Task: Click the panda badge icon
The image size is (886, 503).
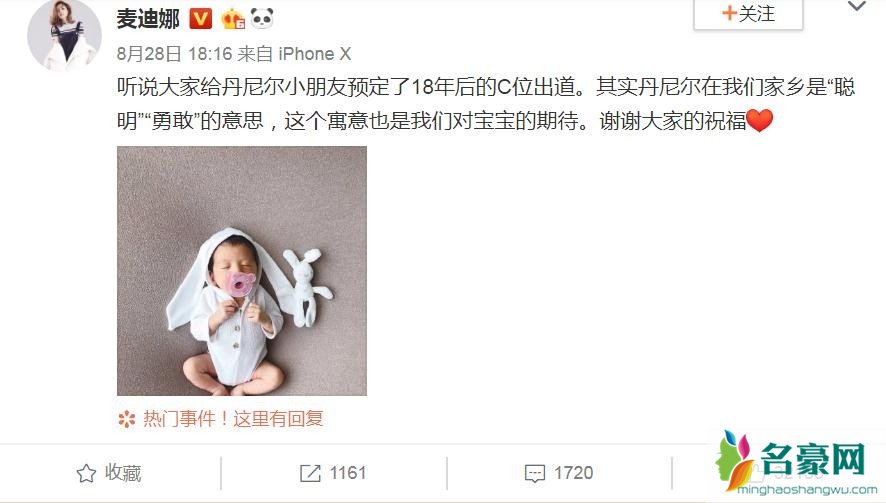Action: coord(262,19)
